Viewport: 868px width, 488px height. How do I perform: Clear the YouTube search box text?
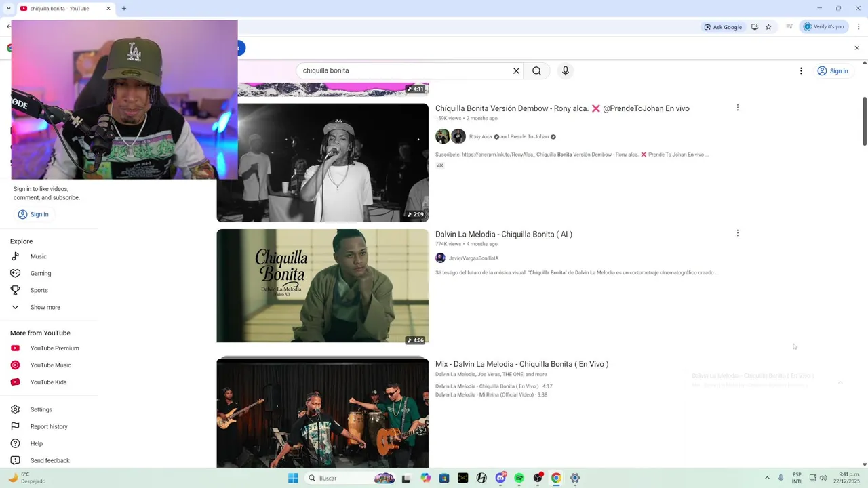(x=516, y=70)
